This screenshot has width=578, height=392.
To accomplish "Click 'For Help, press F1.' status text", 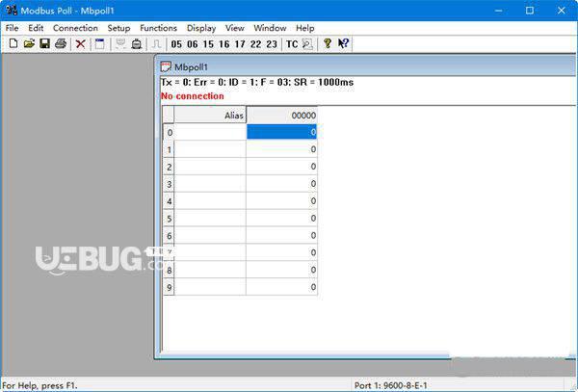I will click(39, 385).
